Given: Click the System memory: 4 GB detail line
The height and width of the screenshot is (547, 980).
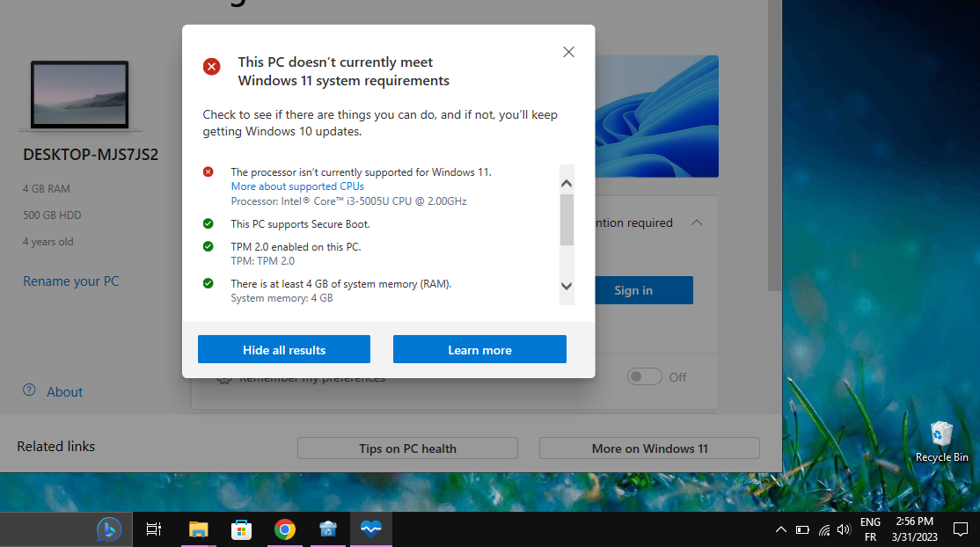Looking at the screenshot, I should (282, 298).
